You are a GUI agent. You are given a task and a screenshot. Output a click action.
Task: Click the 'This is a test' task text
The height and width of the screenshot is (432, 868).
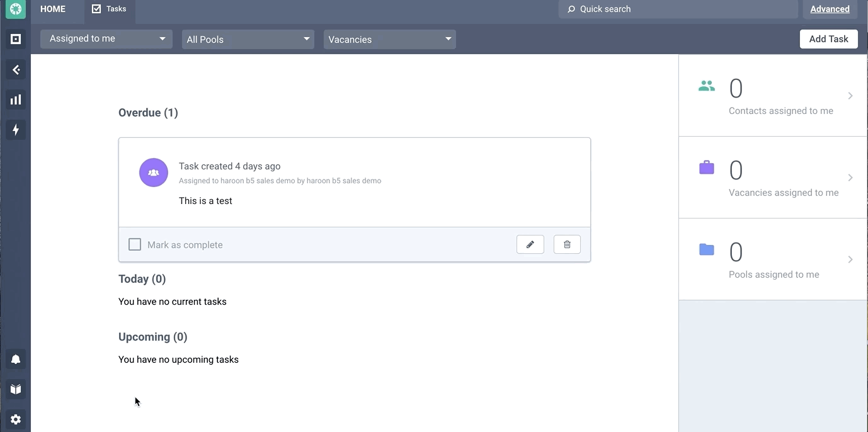click(x=206, y=201)
